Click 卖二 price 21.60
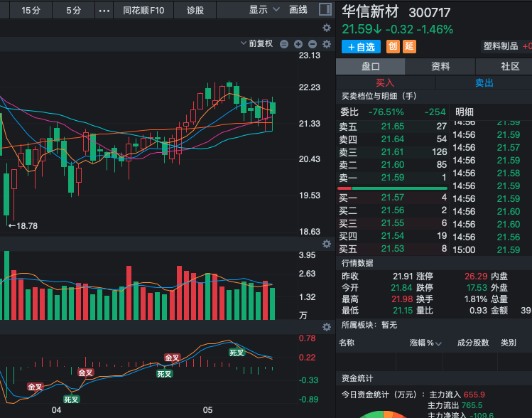Screen dimensions: 532x418 [393, 165]
